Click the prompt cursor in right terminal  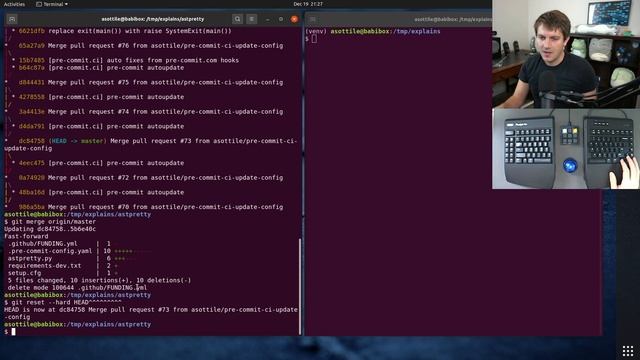point(314,39)
